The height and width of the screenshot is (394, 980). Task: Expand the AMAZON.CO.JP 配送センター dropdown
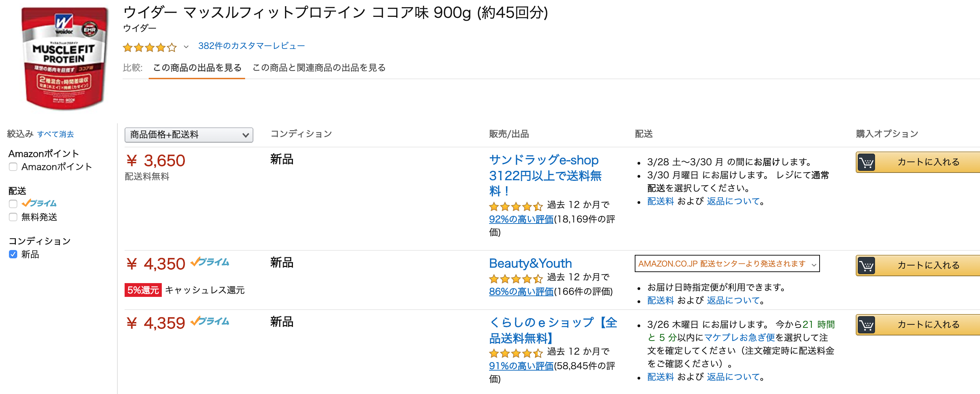(727, 263)
